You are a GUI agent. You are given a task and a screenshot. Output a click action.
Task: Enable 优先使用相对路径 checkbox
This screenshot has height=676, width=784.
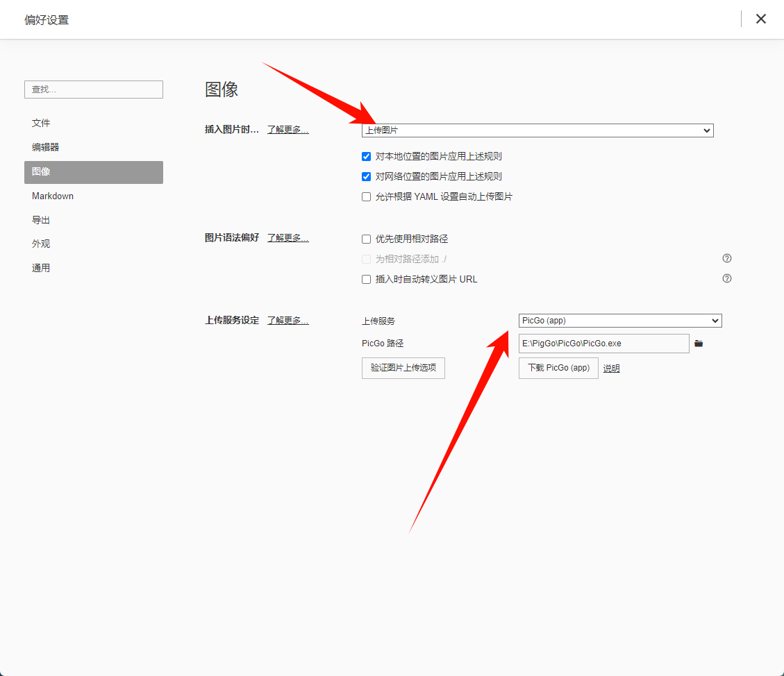point(367,239)
